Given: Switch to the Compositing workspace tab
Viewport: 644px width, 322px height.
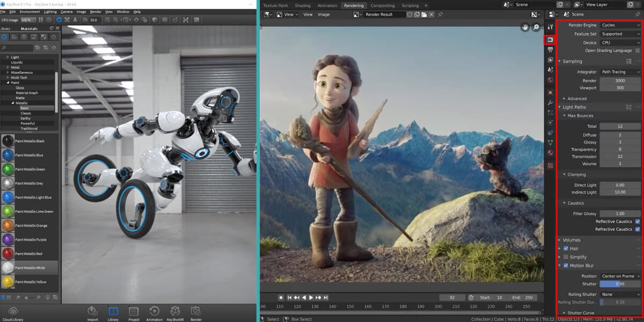Looking at the screenshot, I should (x=383, y=5).
